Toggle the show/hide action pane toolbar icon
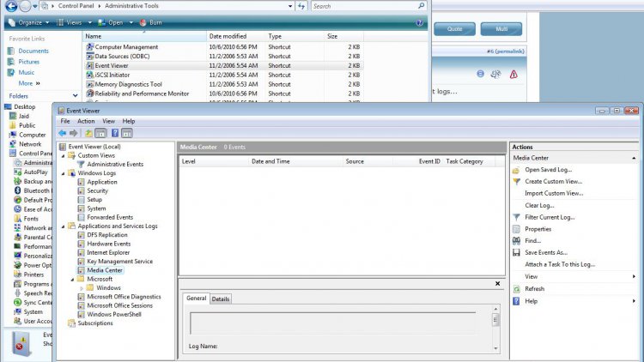The image size is (644, 362). tap(127, 133)
